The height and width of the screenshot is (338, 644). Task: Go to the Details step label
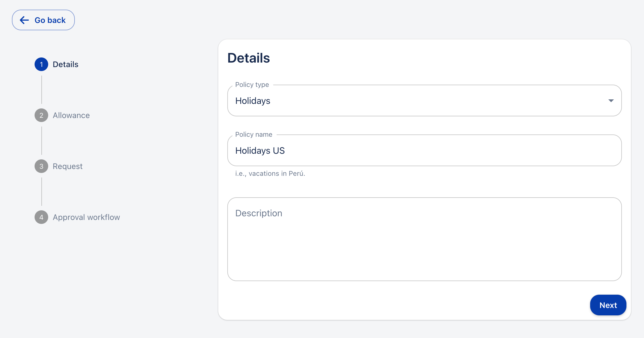click(x=65, y=64)
